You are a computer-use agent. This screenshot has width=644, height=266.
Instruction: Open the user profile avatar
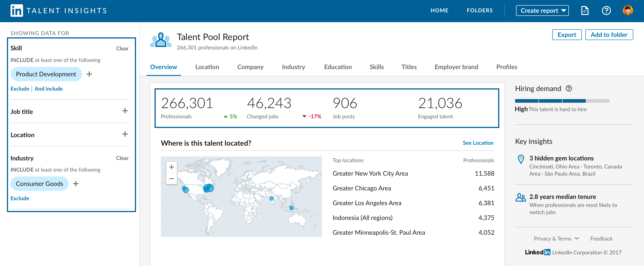627,11
